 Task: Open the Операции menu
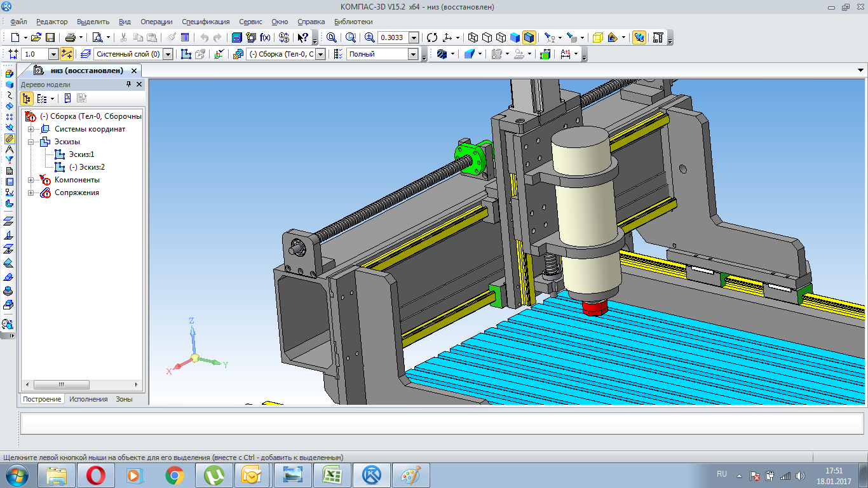point(156,22)
